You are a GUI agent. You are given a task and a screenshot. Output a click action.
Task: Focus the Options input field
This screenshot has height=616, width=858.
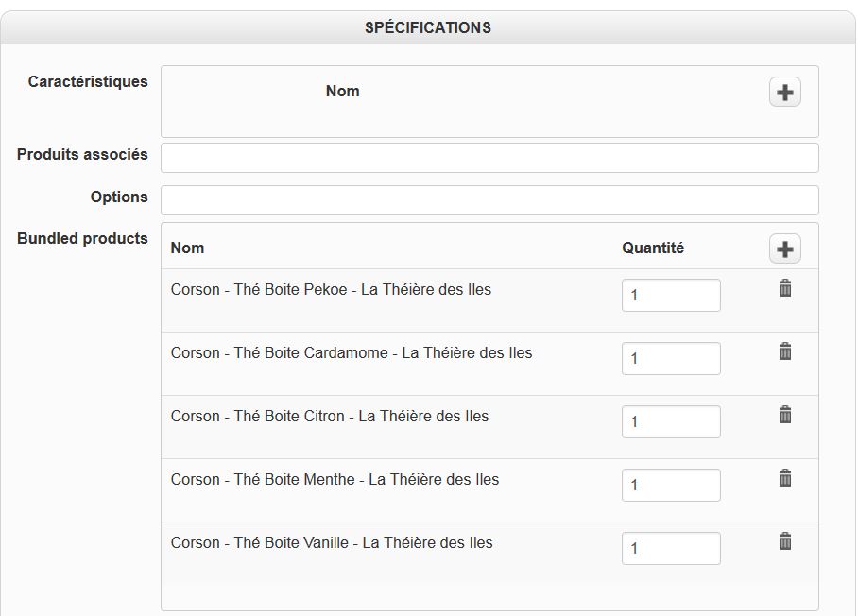coord(489,200)
